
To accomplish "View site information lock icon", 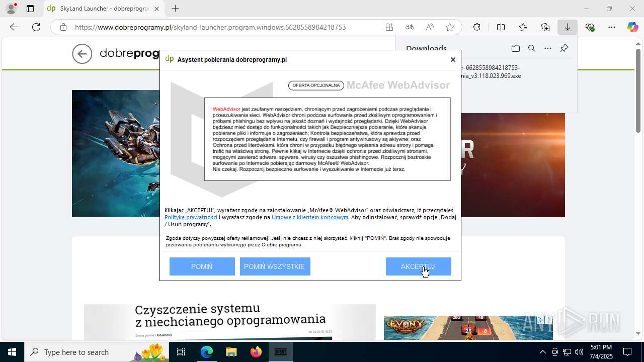I will [63, 27].
